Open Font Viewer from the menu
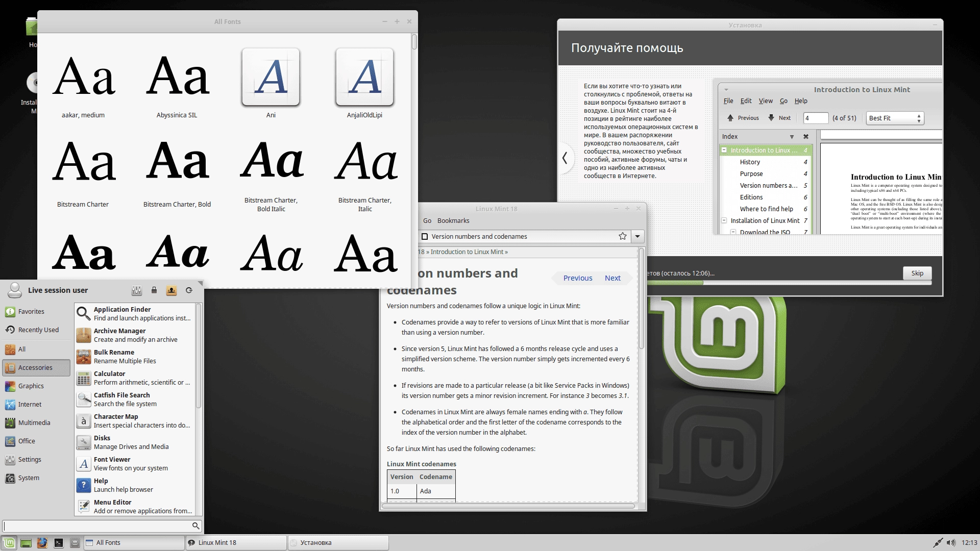The height and width of the screenshot is (551, 980). pos(135,464)
